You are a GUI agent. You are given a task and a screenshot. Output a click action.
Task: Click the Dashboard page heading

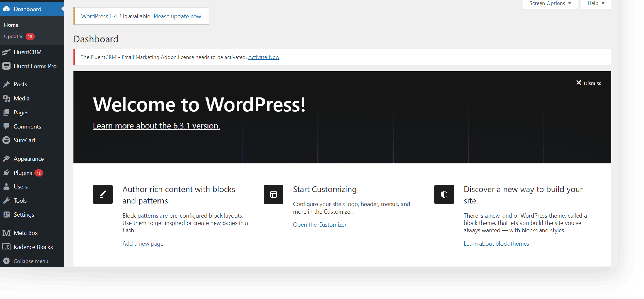click(96, 39)
